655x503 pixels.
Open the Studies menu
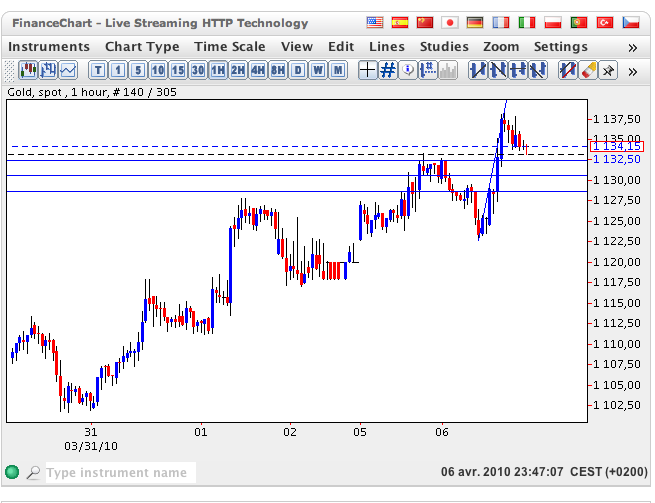pos(444,46)
